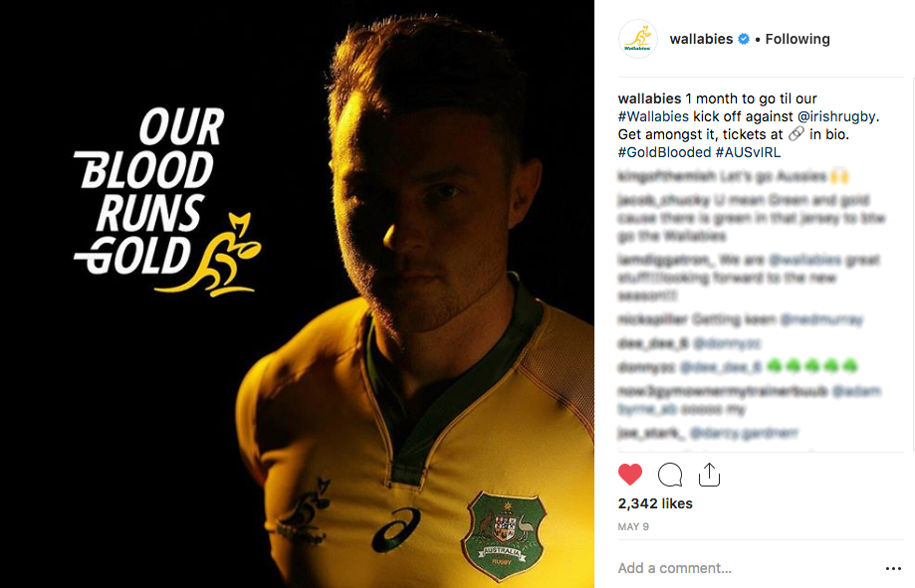Click the blurred @wallabies mention in comments
The image size is (915, 588).
[x=805, y=260]
